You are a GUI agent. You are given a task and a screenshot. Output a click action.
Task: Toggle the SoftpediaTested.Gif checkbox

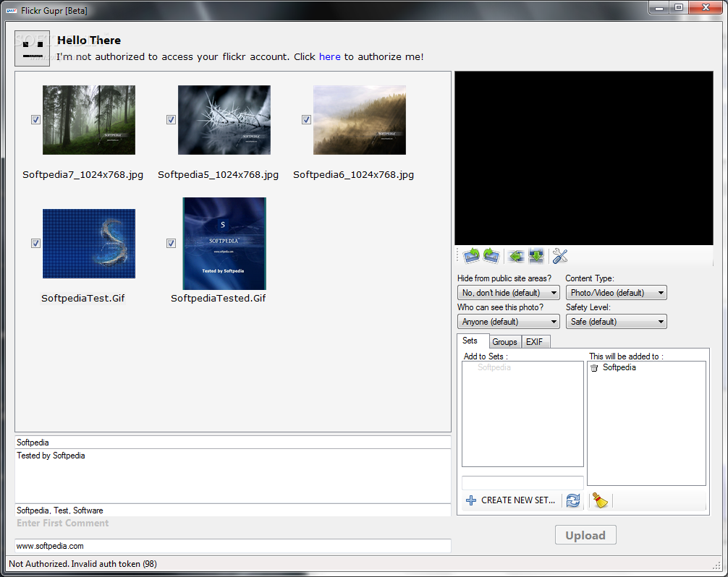[171, 243]
